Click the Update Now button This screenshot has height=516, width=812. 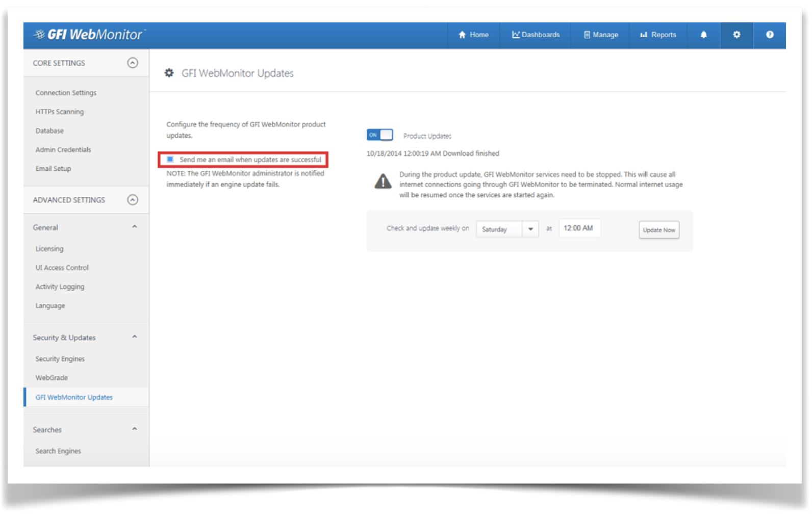pos(659,230)
